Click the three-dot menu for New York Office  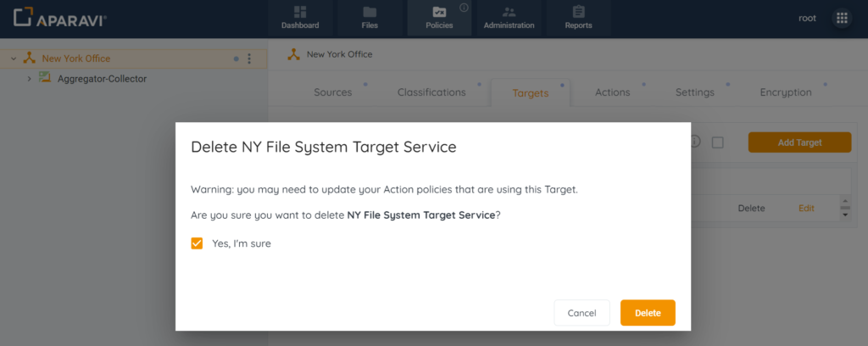249,59
